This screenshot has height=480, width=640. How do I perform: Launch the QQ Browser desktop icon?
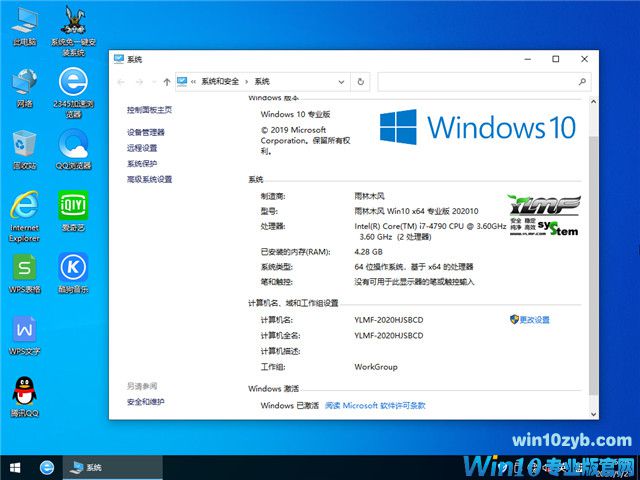[x=73, y=149]
